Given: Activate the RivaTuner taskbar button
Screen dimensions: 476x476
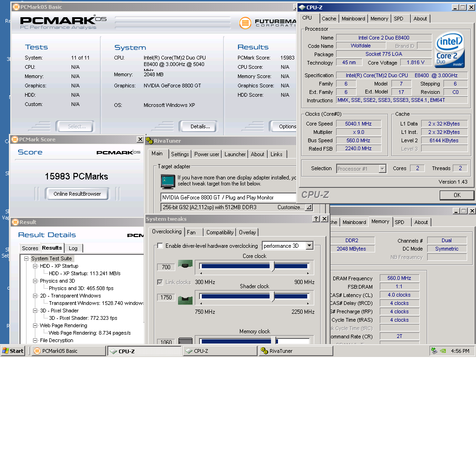Looking at the screenshot, I should tap(296, 351).
